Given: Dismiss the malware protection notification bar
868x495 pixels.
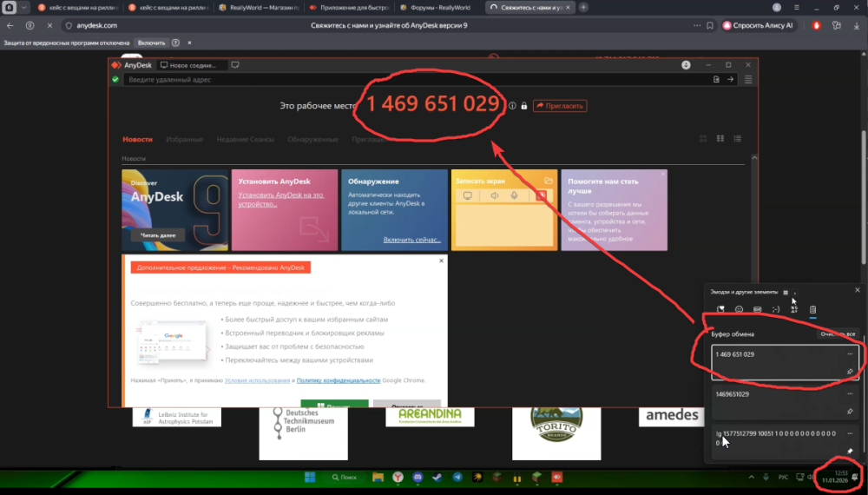Looking at the screenshot, I should [189, 43].
